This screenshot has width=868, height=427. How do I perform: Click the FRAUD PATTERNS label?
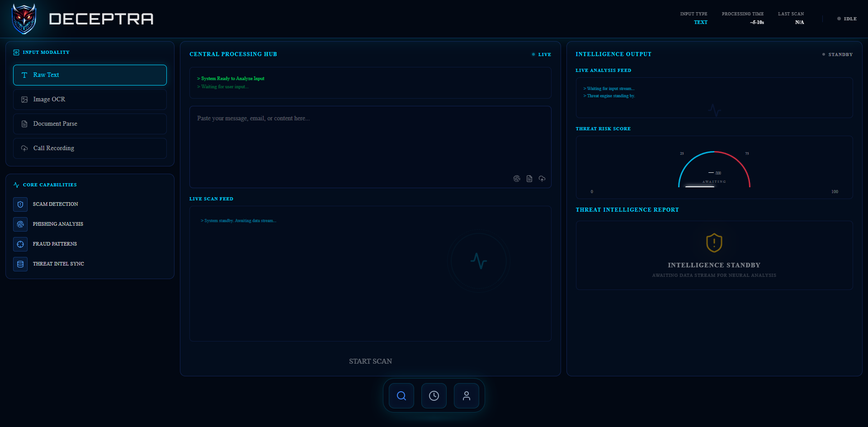point(55,244)
